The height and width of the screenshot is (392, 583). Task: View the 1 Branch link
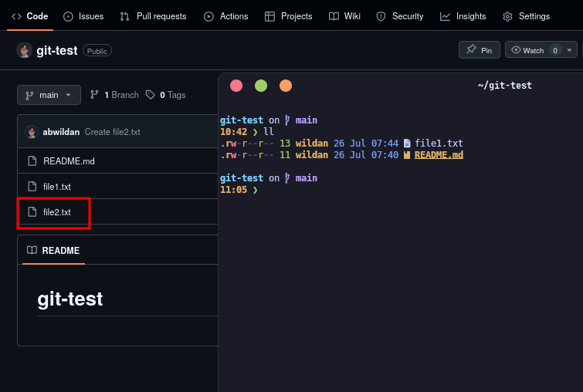click(114, 95)
